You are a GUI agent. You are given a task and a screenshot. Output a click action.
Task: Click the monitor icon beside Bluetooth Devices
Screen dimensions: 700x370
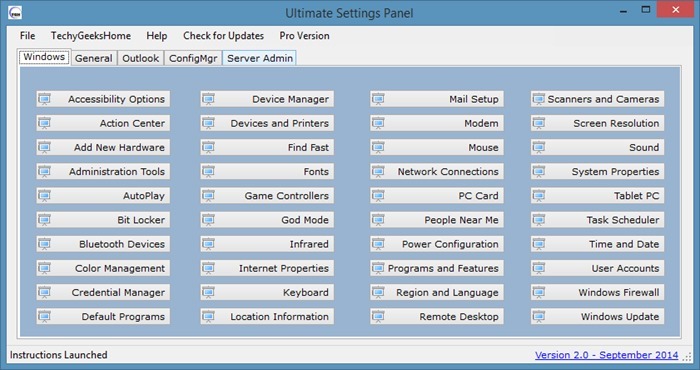44,244
